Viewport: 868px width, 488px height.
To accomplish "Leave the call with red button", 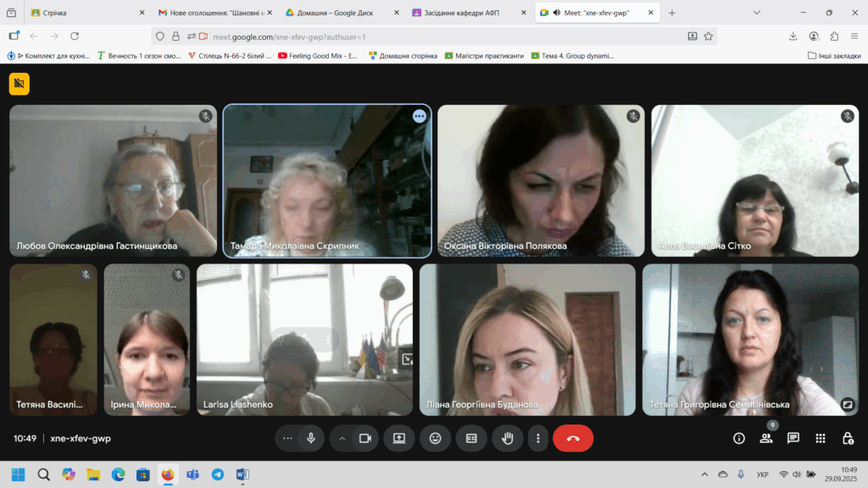I will coord(573,438).
